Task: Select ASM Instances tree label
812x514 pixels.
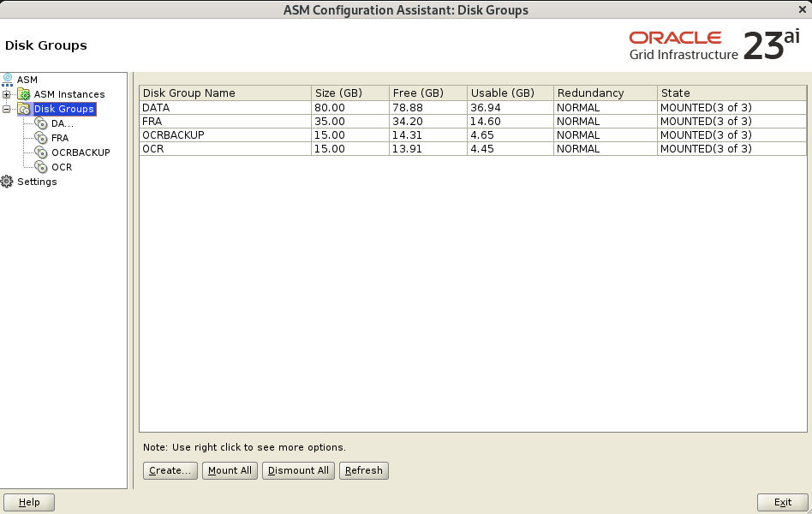Action: pyautogui.click(x=69, y=94)
